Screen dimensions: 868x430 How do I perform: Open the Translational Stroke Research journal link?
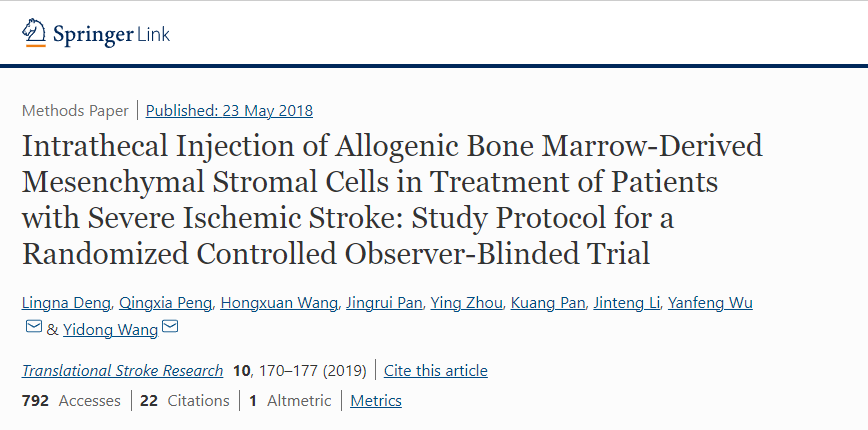(122, 371)
